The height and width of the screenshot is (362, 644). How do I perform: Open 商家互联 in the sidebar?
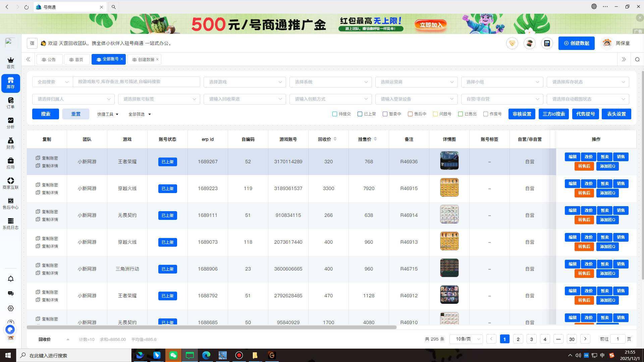click(10, 183)
